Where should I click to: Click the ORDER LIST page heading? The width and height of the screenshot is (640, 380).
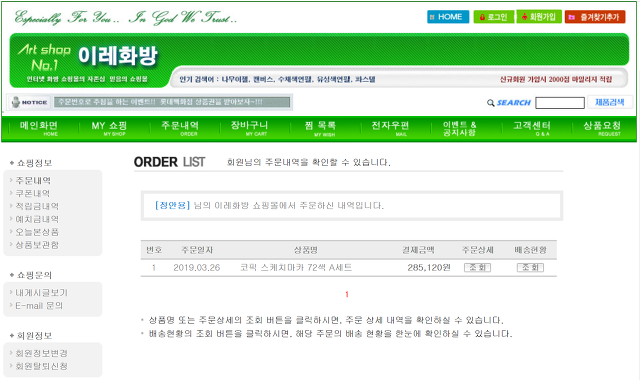169,162
